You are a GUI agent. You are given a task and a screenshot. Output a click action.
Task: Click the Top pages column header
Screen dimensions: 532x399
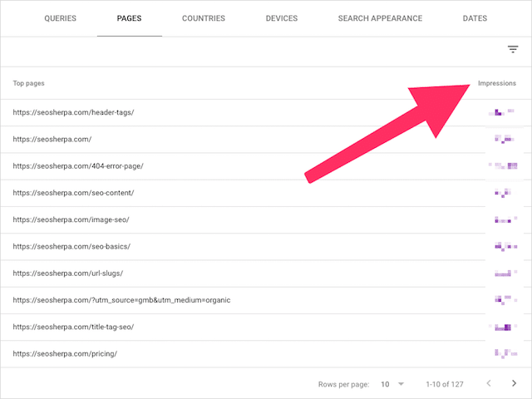pos(28,83)
